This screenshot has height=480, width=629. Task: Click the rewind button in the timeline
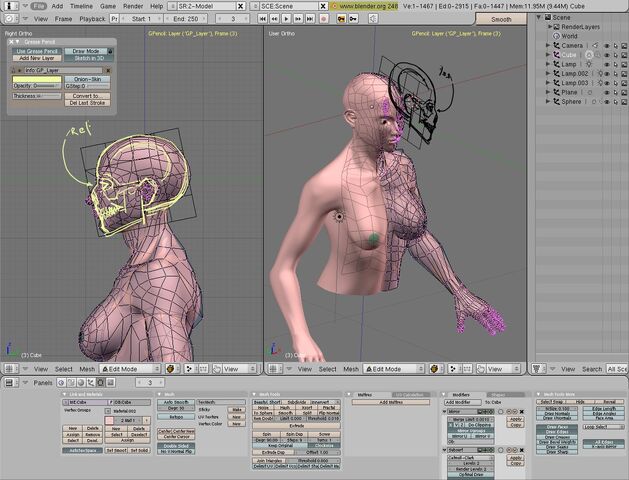(274, 19)
